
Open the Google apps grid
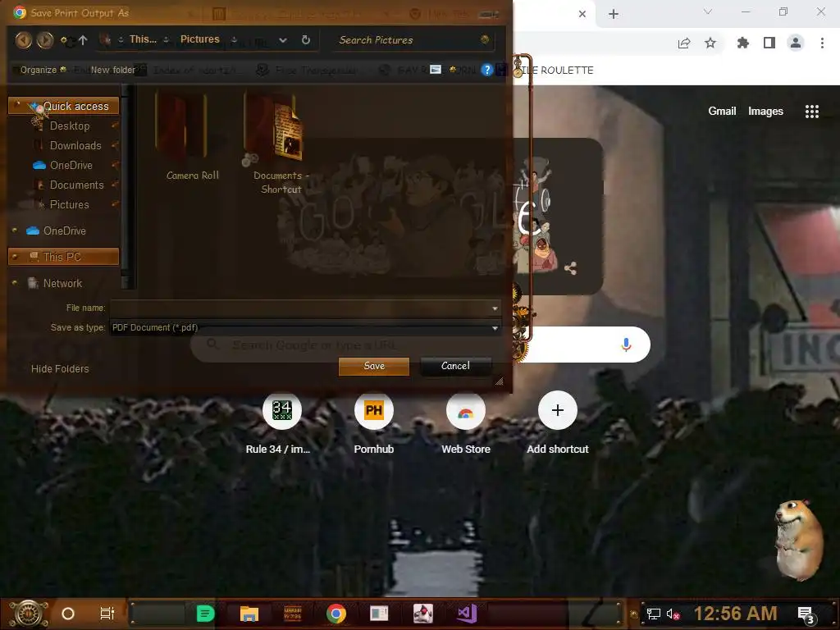[812, 112]
